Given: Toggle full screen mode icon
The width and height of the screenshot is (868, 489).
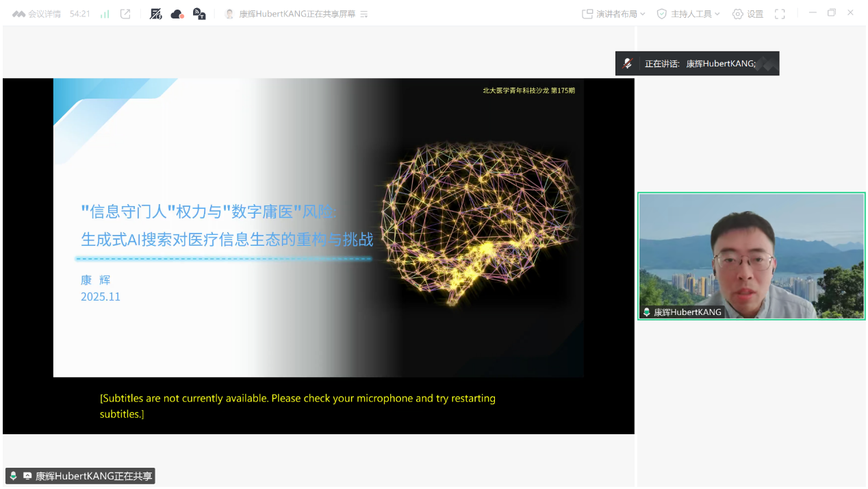Looking at the screenshot, I should 780,14.
